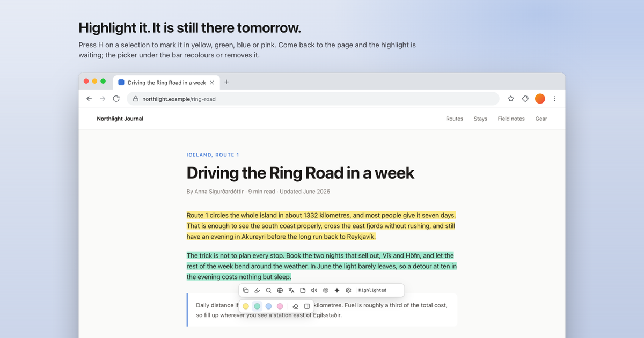Click the green maximize window button

point(103,82)
